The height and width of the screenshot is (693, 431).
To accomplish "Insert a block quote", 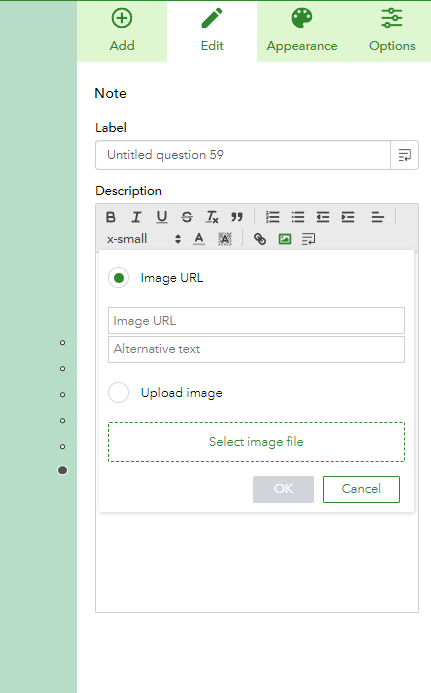I will click(237, 217).
